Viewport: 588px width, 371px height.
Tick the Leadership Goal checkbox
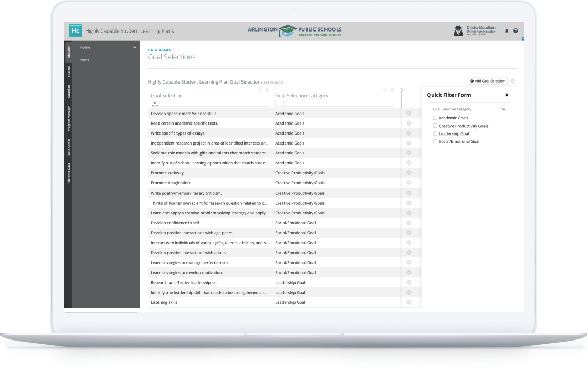(435, 133)
